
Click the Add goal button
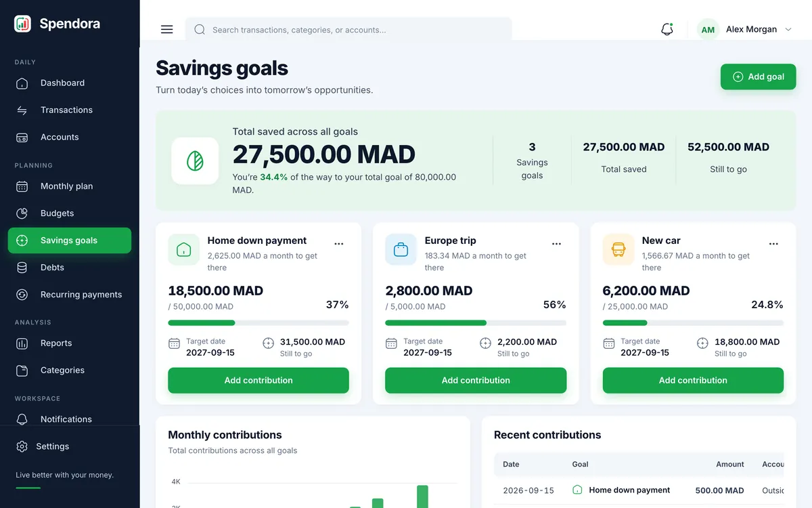(x=758, y=77)
